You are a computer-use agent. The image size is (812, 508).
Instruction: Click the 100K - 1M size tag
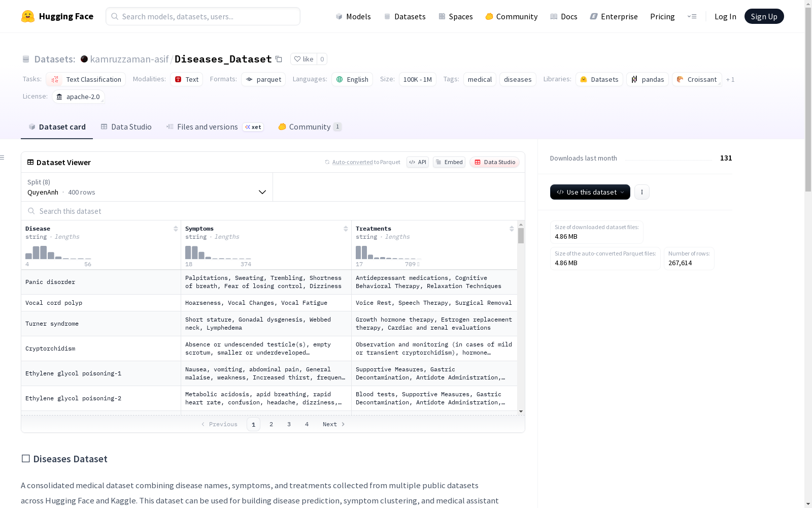click(x=417, y=79)
